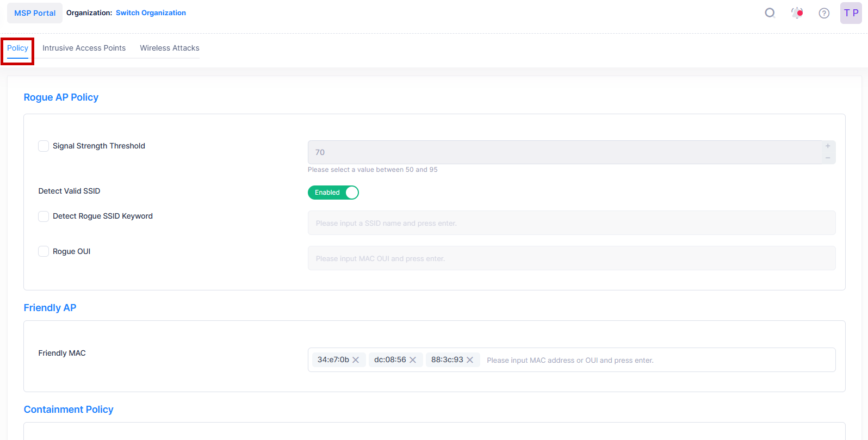Enable the Signal Strength Threshold checkbox

point(44,146)
